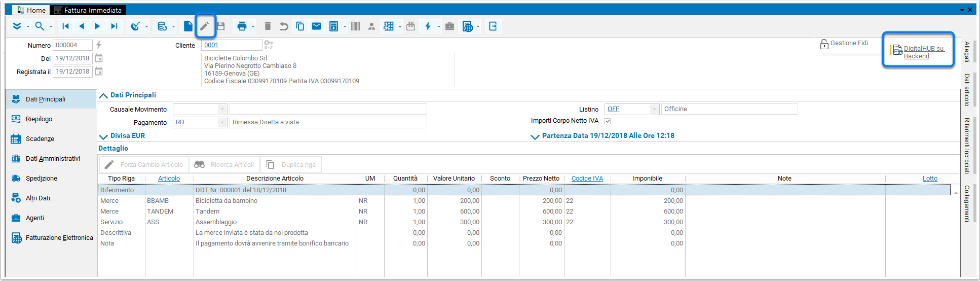This screenshot has width=980, height=281.
Task: Toggle Importi Corpo Netto IVA checkbox
Action: 608,121
